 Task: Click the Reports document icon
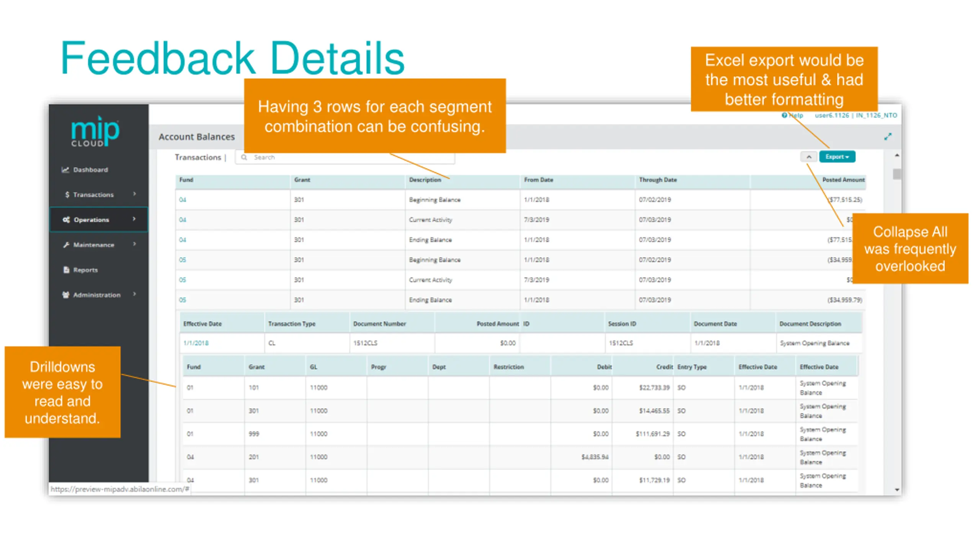pyautogui.click(x=66, y=270)
